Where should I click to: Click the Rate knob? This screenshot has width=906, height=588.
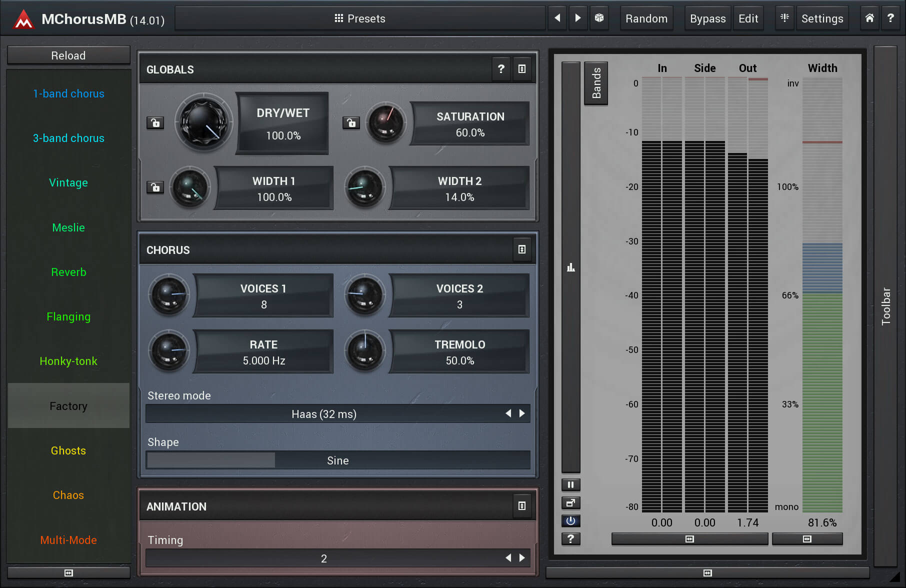[169, 351]
